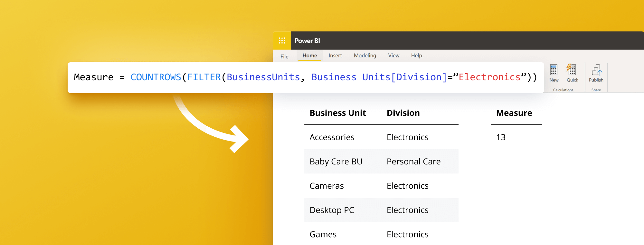Sort by the Division column header
This screenshot has height=245, width=644.
[x=403, y=113]
